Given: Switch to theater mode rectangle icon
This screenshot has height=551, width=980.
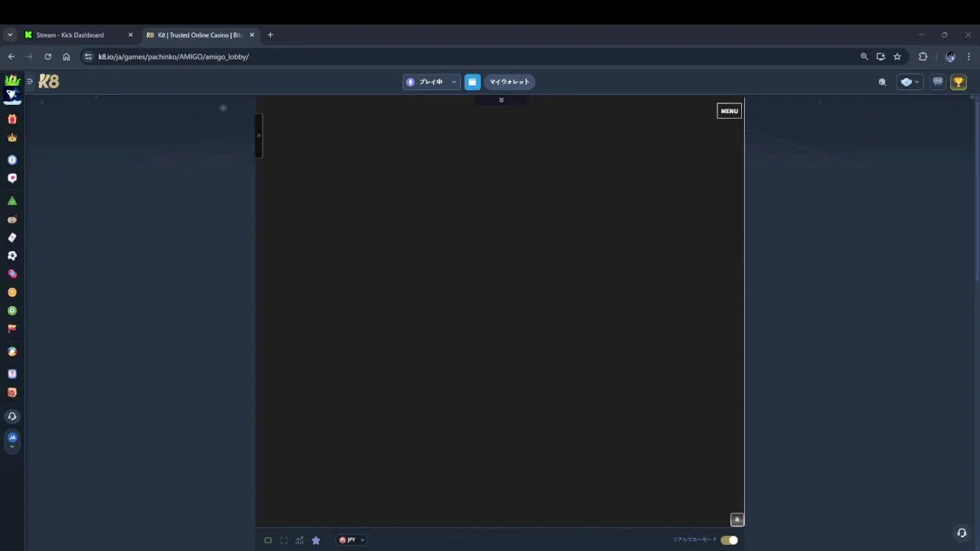Looking at the screenshot, I should [x=268, y=540].
